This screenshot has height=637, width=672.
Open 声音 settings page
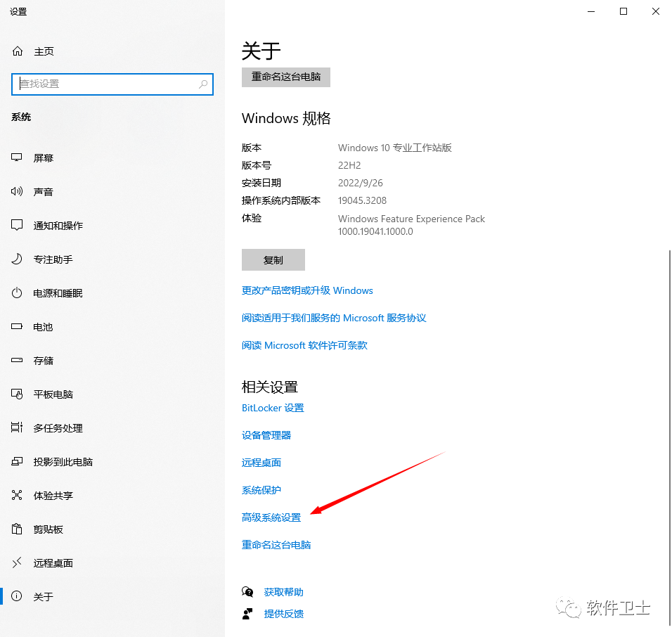point(44,192)
